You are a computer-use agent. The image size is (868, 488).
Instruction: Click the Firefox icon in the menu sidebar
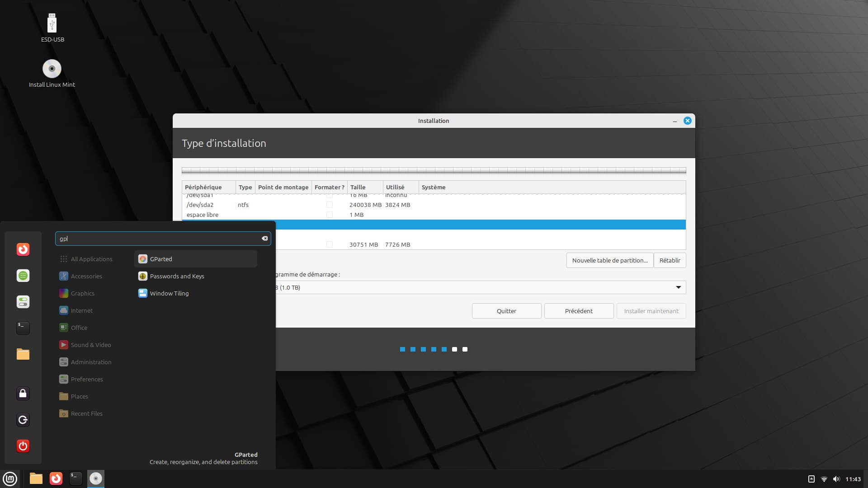tap(23, 249)
